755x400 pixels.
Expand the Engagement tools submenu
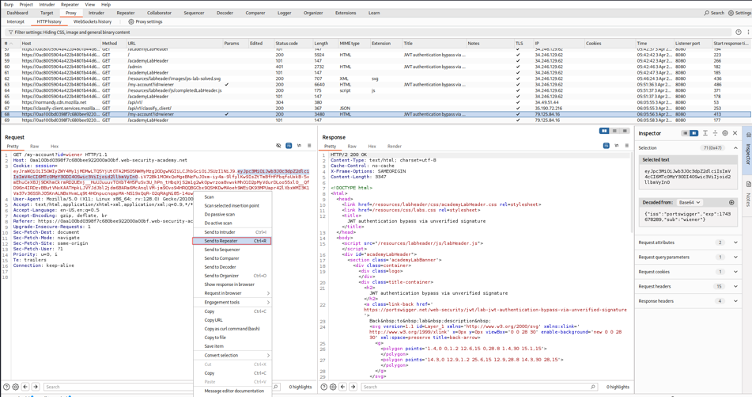(x=232, y=302)
